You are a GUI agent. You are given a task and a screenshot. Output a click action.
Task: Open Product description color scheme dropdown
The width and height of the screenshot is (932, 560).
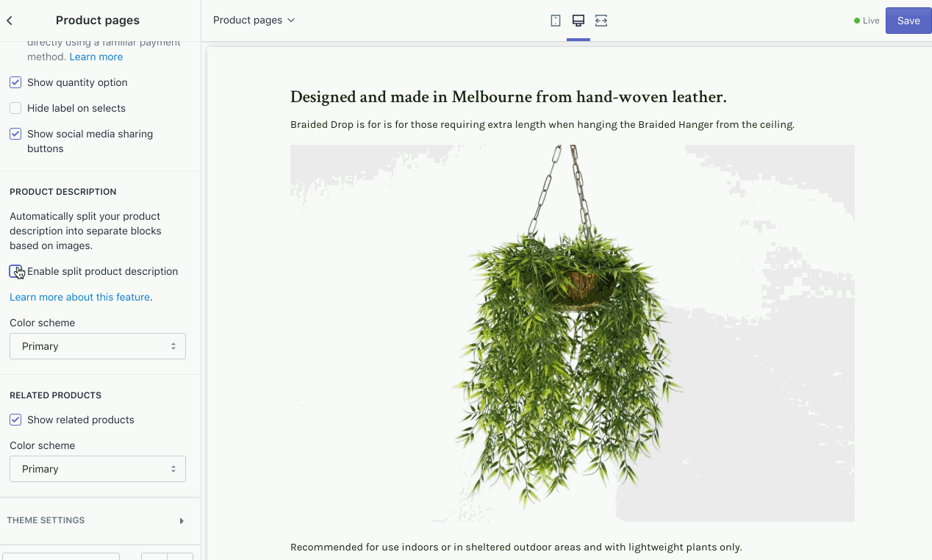tap(98, 346)
